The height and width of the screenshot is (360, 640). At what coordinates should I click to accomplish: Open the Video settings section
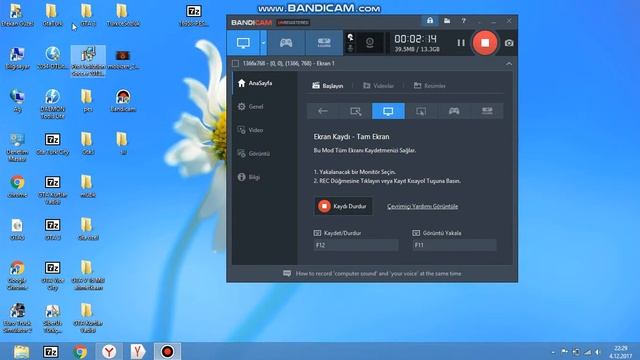point(265,130)
